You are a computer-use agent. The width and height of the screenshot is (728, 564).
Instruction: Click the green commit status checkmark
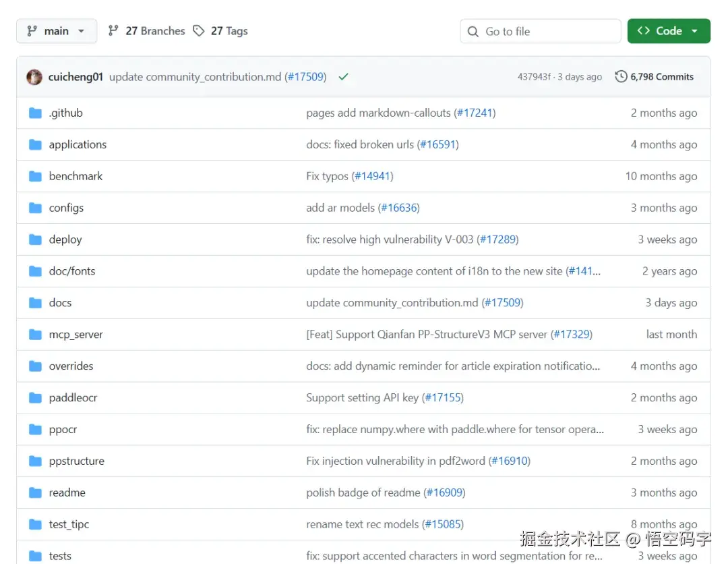coord(343,77)
